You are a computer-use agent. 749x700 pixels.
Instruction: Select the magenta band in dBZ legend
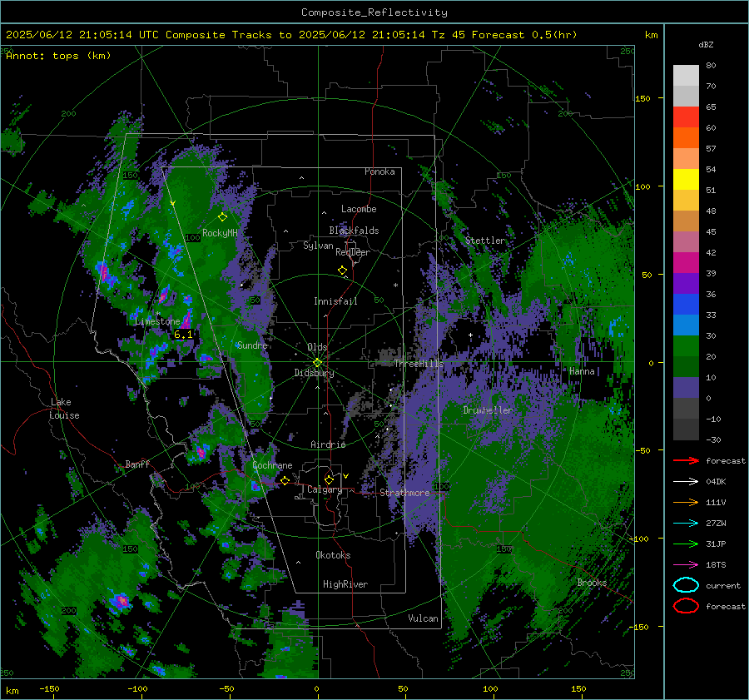686,262
